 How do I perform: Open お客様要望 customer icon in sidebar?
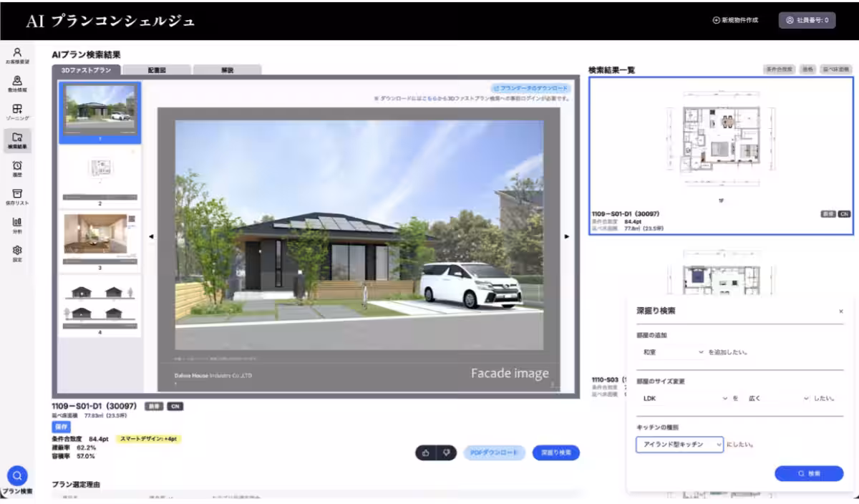pyautogui.click(x=17, y=54)
